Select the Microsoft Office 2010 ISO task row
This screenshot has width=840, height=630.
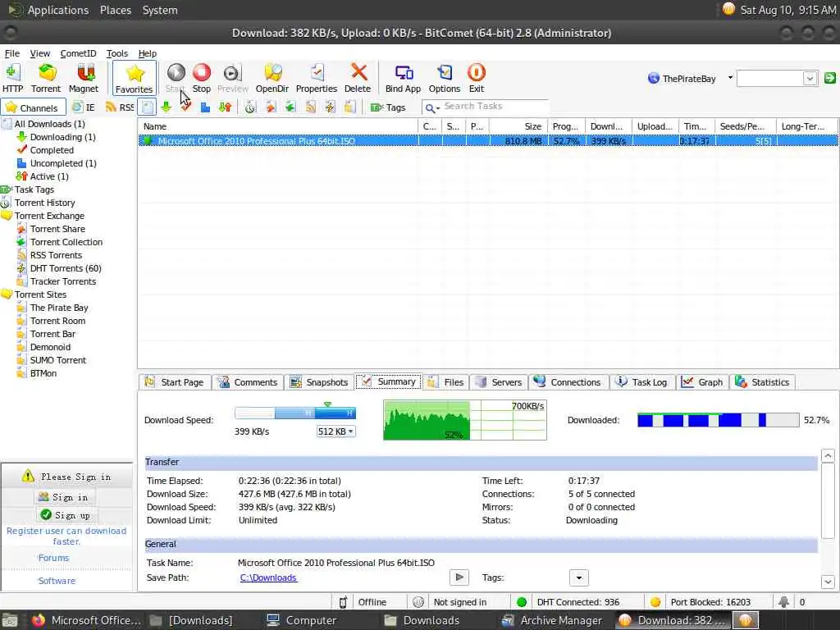(x=488, y=141)
